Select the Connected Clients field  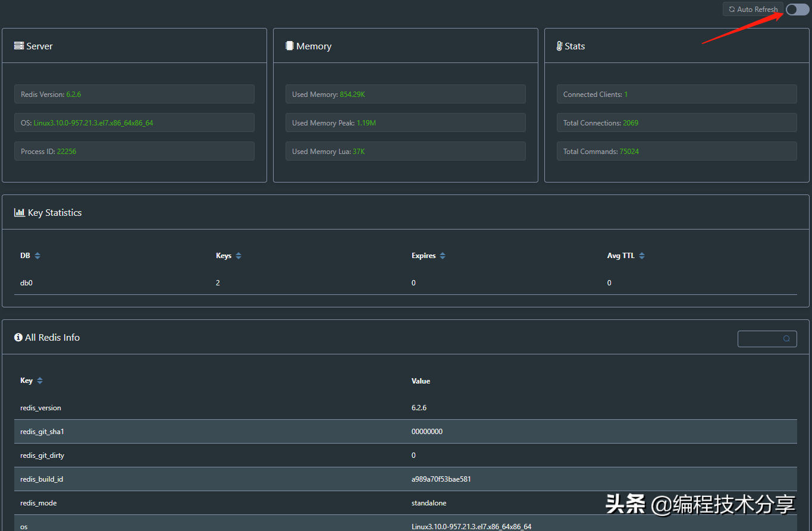[677, 94]
